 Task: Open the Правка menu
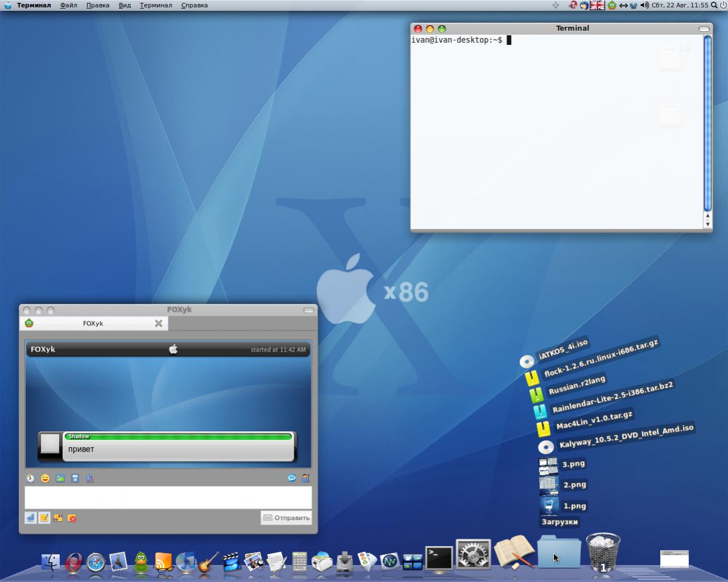[98, 5]
